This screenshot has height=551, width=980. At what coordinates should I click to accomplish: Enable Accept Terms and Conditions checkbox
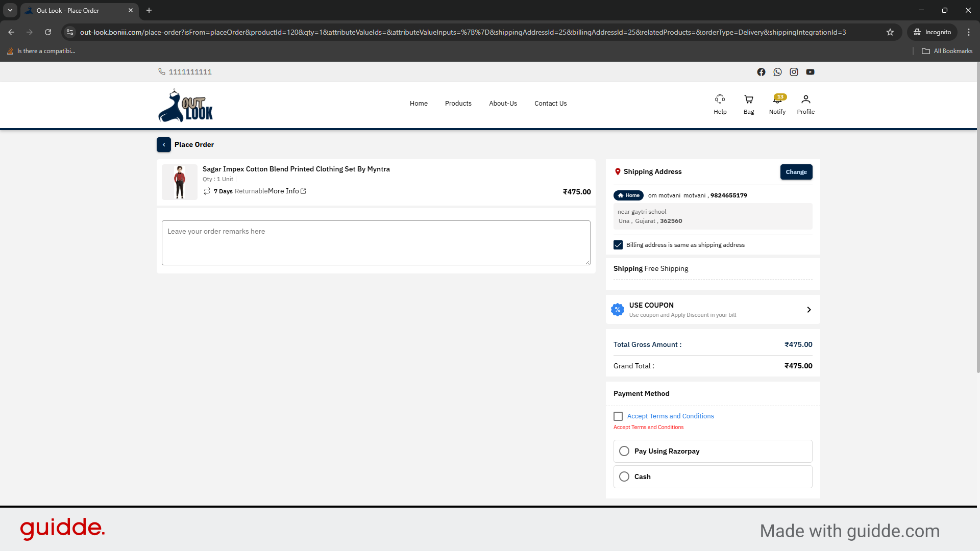pos(618,416)
